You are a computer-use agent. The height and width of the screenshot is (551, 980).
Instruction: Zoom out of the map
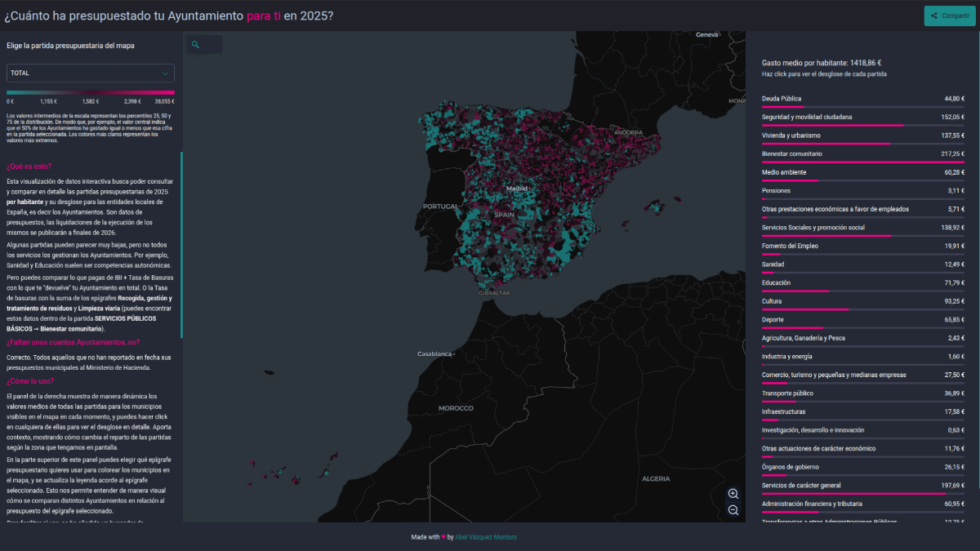pos(733,511)
